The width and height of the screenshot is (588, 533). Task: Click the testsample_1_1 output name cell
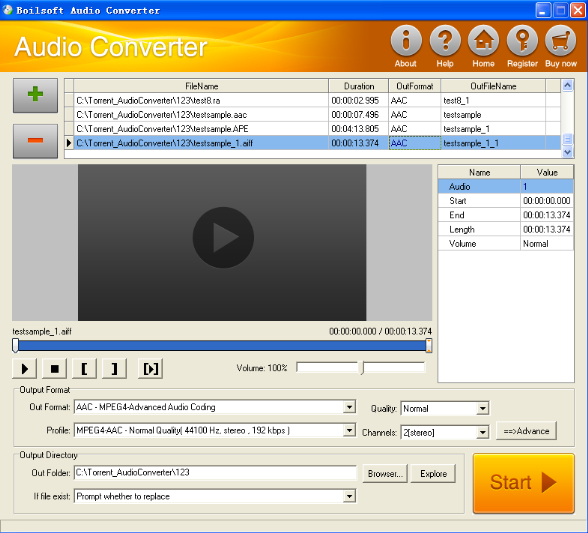493,143
